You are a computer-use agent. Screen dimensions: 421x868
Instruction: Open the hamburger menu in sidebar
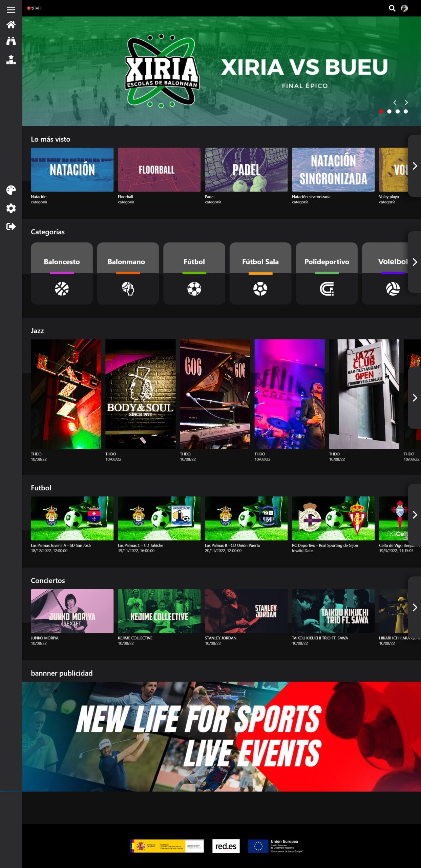11,9
